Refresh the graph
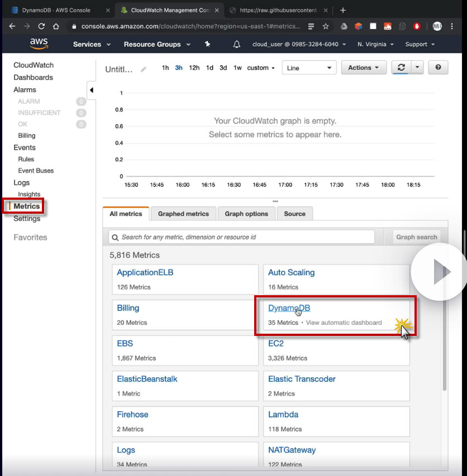 click(x=401, y=68)
